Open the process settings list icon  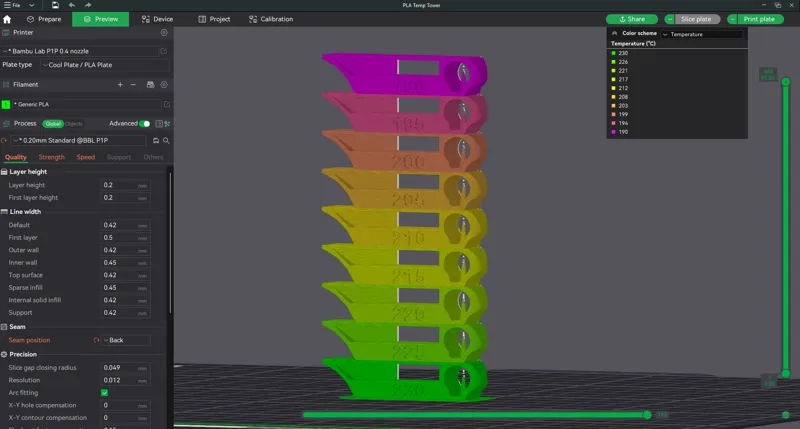click(x=159, y=123)
